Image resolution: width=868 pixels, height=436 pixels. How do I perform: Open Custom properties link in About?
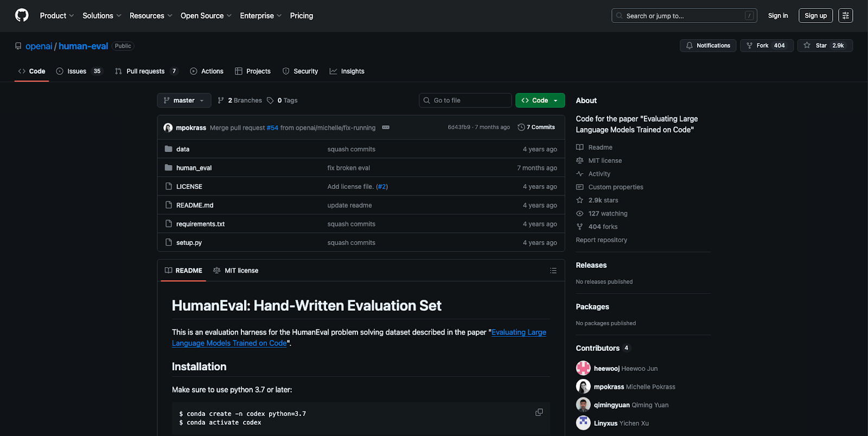tap(610, 187)
